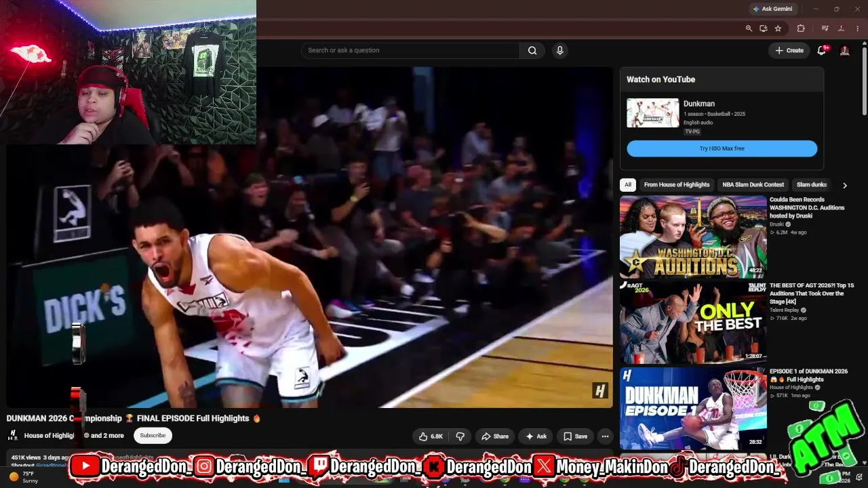Viewport: 868px width, 488px height.
Task: Select the Slam dunks chip
Action: click(x=811, y=184)
